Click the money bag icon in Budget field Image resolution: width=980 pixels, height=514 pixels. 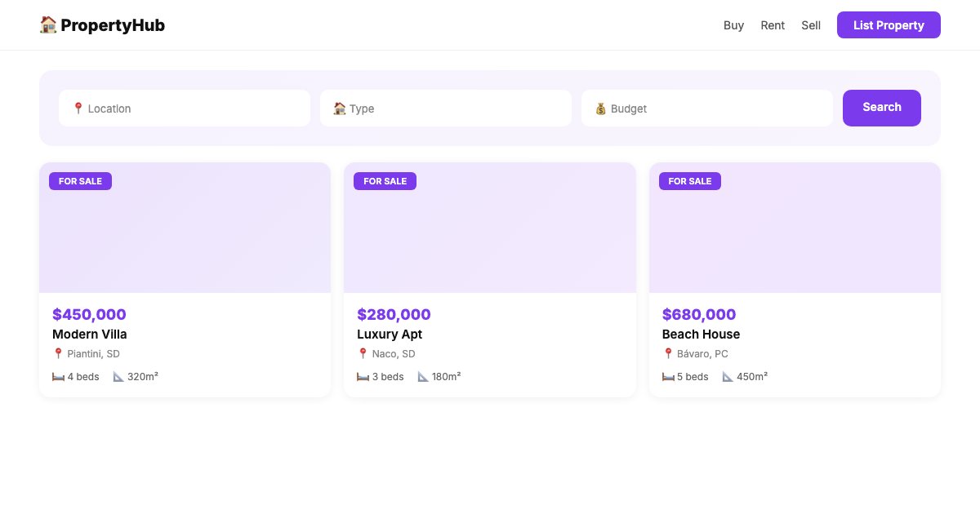[600, 108]
